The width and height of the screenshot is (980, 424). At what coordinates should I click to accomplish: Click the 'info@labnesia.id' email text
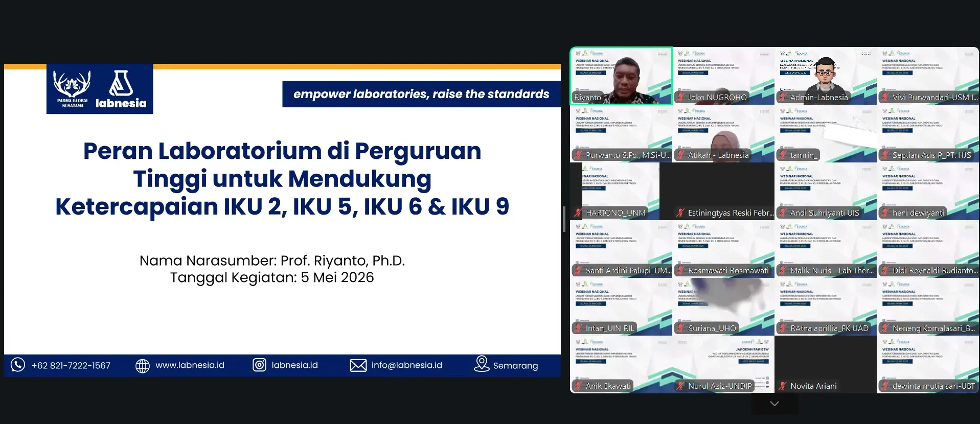(x=407, y=365)
